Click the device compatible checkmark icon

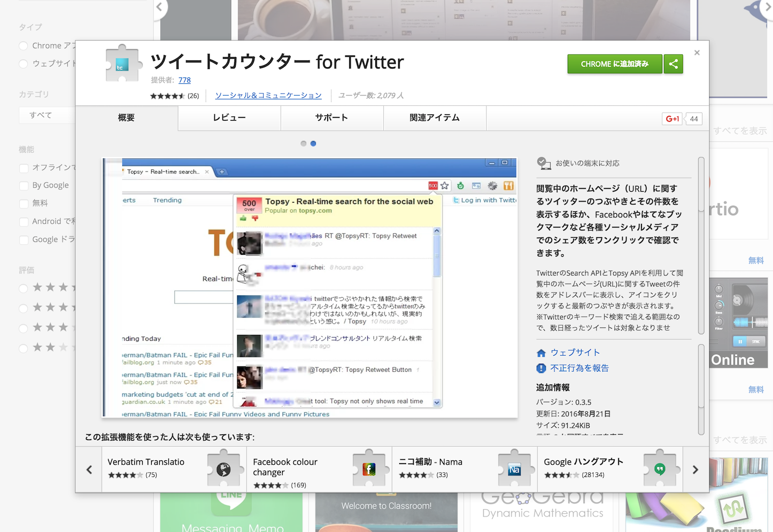pos(543,163)
